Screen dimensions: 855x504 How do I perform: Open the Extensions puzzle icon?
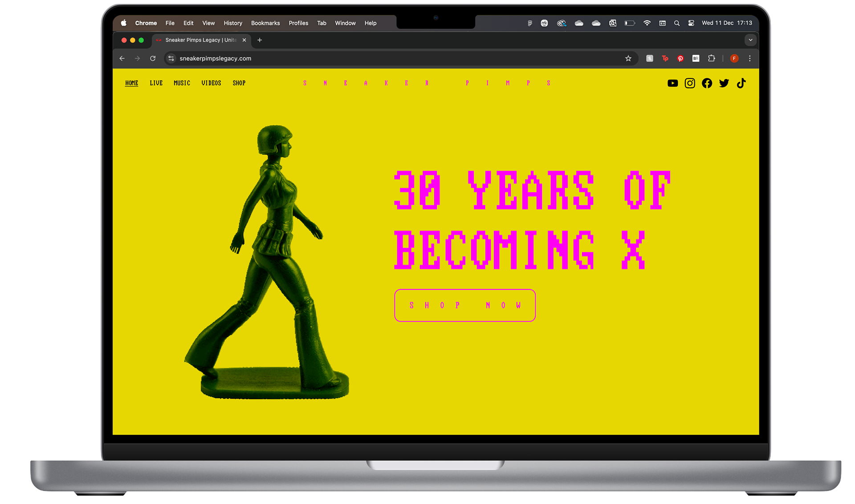[712, 58]
